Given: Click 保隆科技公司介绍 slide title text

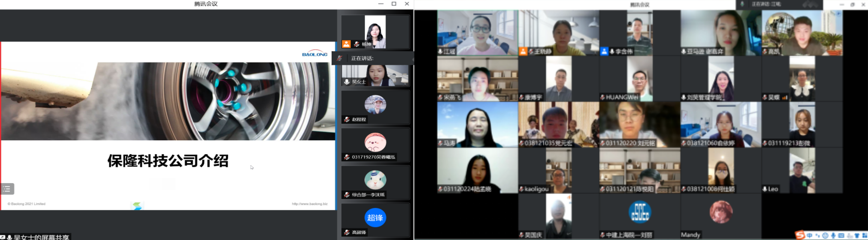Looking at the screenshot, I should (x=168, y=161).
